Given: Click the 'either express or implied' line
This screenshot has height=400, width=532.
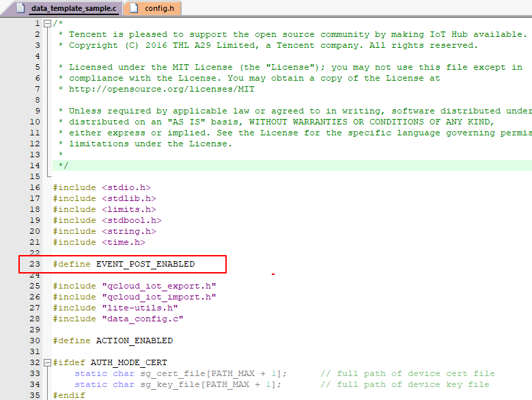Looking at the screenshot, I should pos(295,133).
